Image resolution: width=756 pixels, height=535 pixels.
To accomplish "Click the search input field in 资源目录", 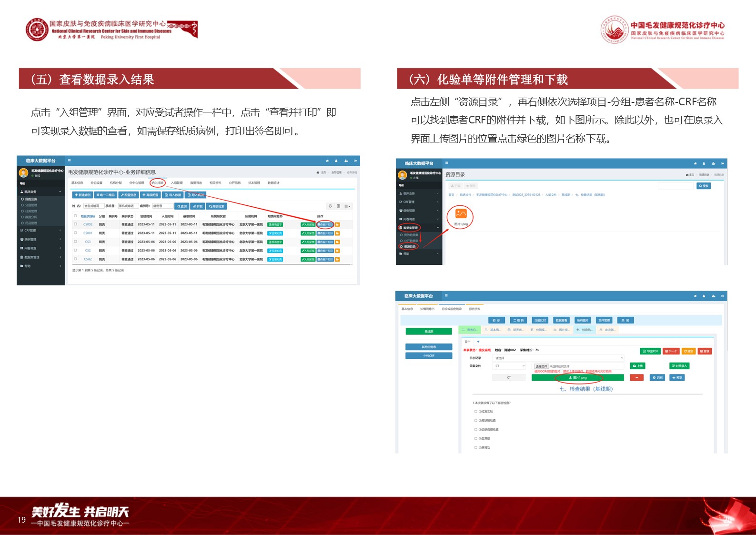I will [x=675, y=186].
